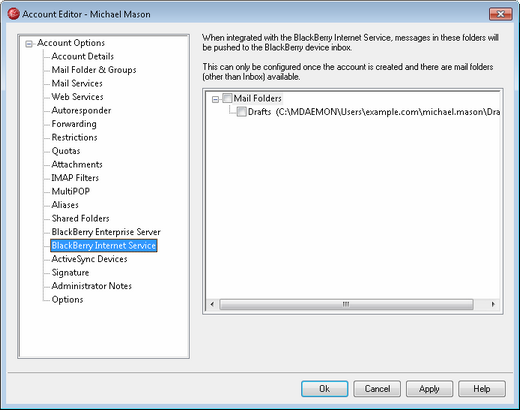Select IMAP Filters in the tree
This screenshot has width=520, height=410.
coord(75,178)
